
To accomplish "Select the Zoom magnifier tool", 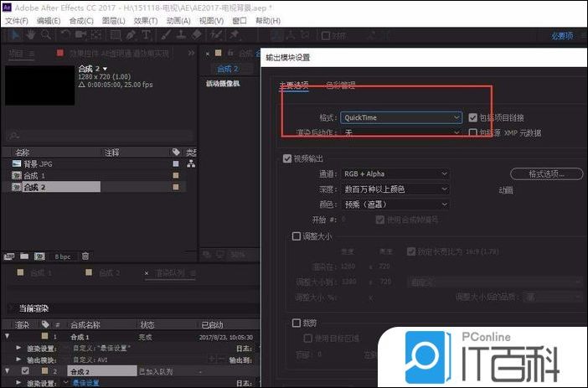I will [46, 35].
